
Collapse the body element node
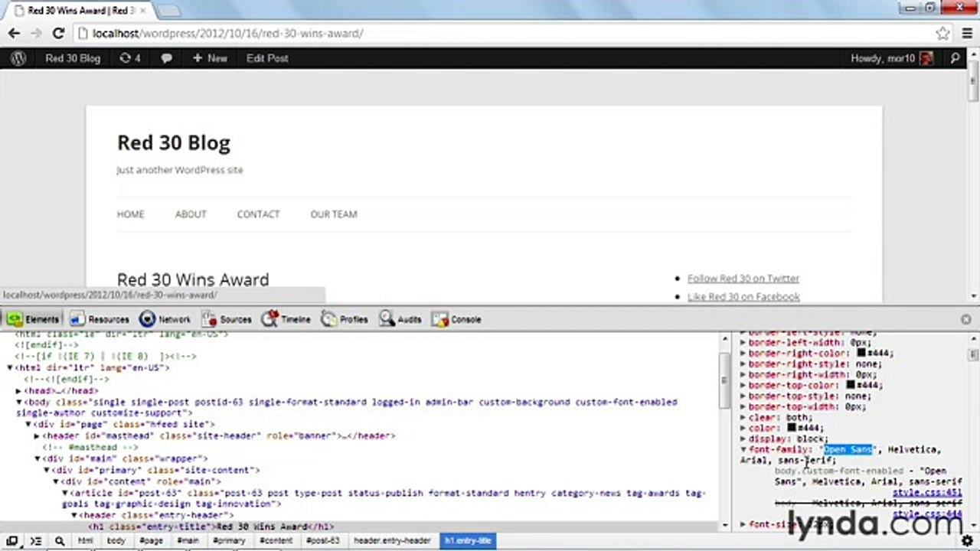tap(19, 402)
